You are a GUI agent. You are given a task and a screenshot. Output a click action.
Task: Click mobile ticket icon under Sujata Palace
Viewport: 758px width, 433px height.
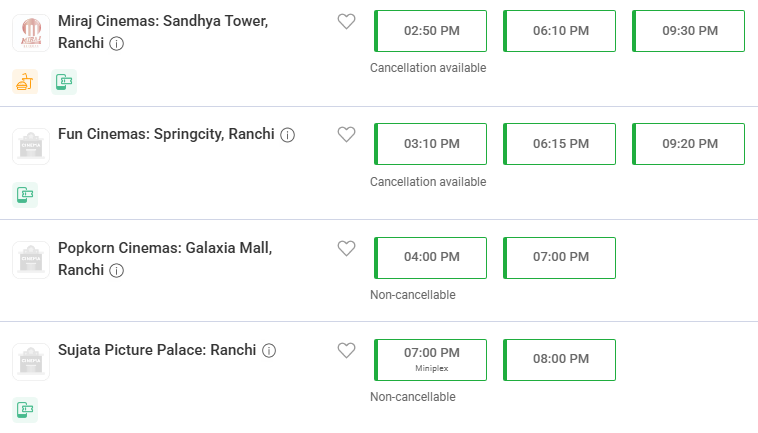point(25,410)
